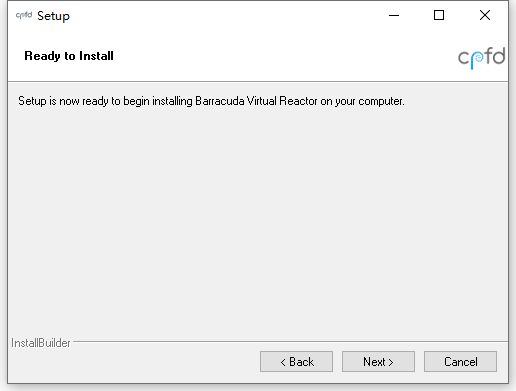Click the words on your computer

point(362,101)
